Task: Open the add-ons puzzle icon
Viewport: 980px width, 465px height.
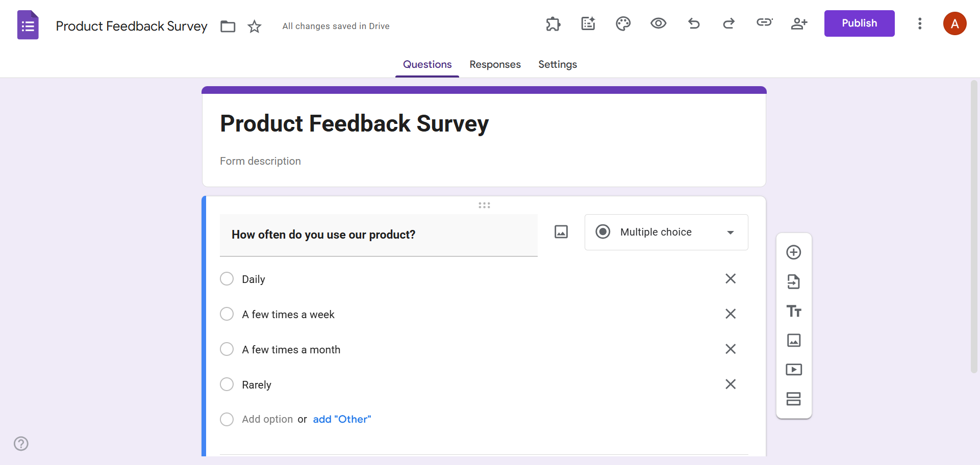Action: [553, 23]
